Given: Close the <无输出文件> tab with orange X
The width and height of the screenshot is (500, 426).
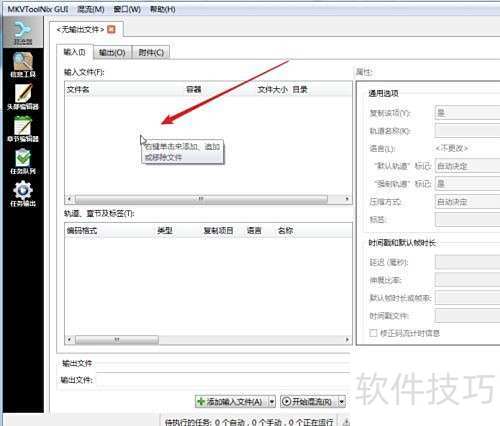Looking at the screenshot, I should [111, 29].
